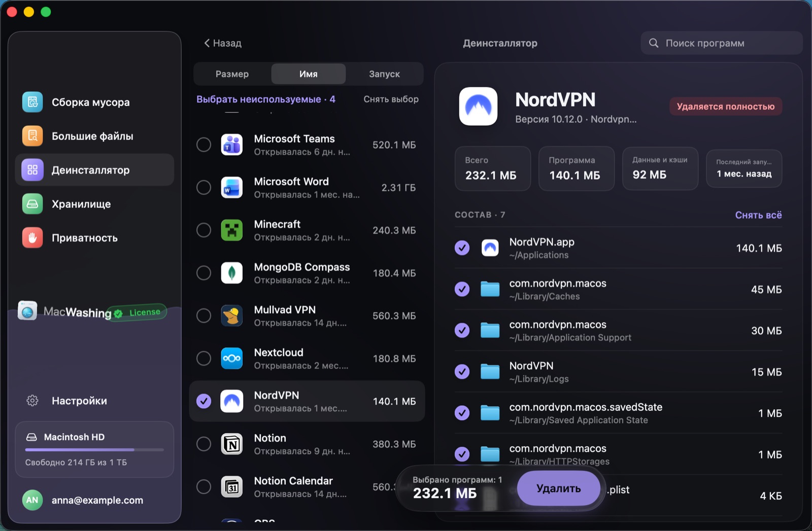Uncheck the NordVPN.app component
This screenshot has height=531, width=812.
pyautogui.click(x=462, y=248)
